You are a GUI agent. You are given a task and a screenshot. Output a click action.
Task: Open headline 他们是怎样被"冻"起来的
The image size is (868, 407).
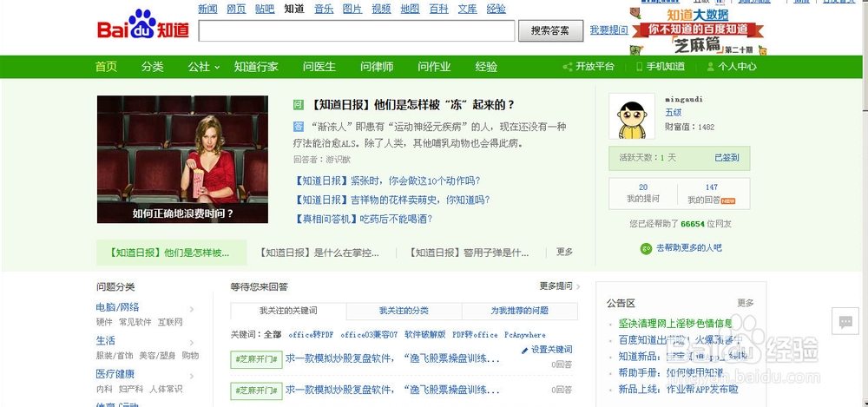411,105
